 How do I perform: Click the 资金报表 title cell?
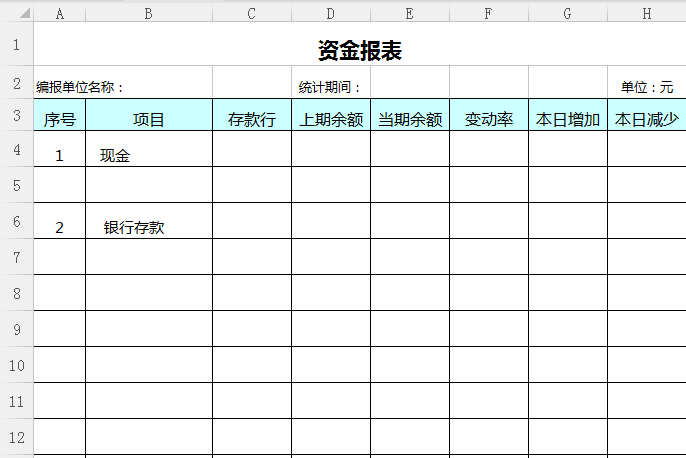(x=360, y=51)
